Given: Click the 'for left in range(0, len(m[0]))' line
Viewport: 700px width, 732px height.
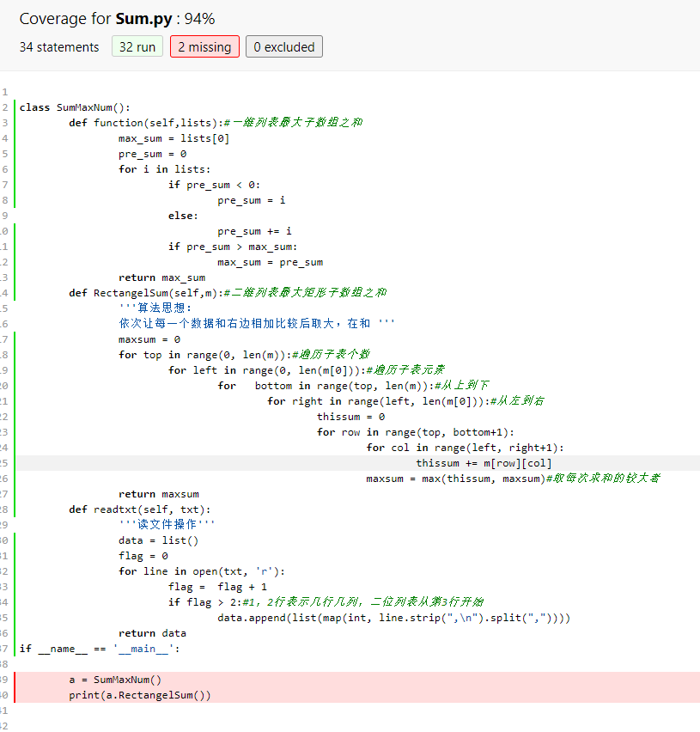Looking at the screenshot, I should (306, 370).
